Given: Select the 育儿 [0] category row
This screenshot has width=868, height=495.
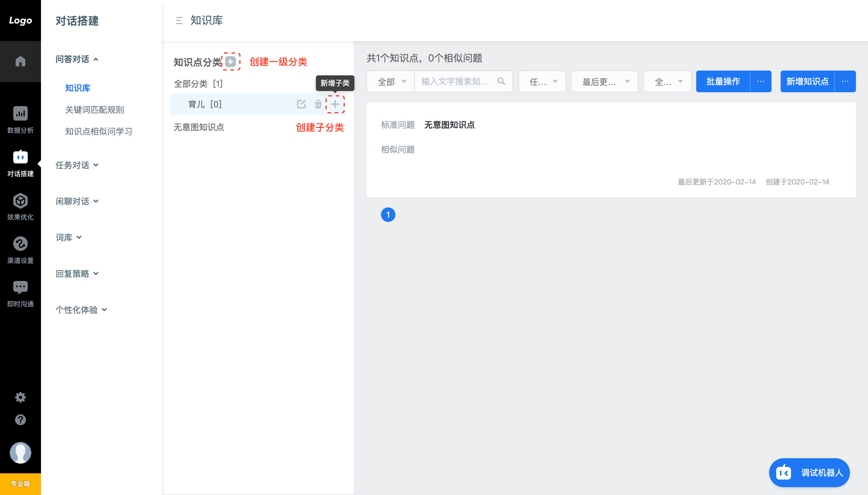Looking at the screenshot, I should (258, 104).
